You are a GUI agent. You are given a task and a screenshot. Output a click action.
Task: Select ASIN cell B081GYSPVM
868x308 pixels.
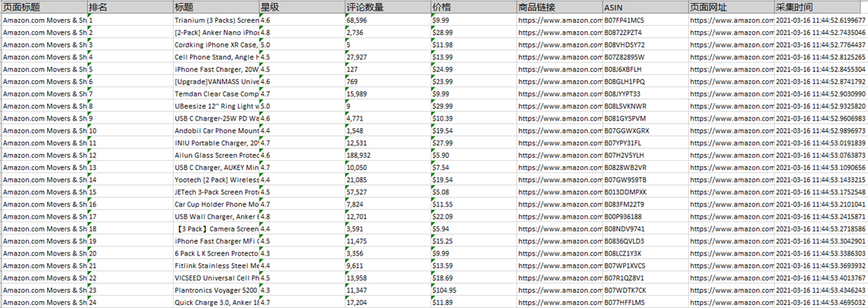645,118
